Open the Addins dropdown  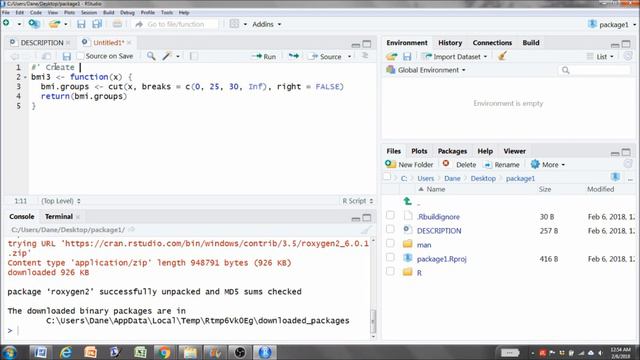(267, 24)
